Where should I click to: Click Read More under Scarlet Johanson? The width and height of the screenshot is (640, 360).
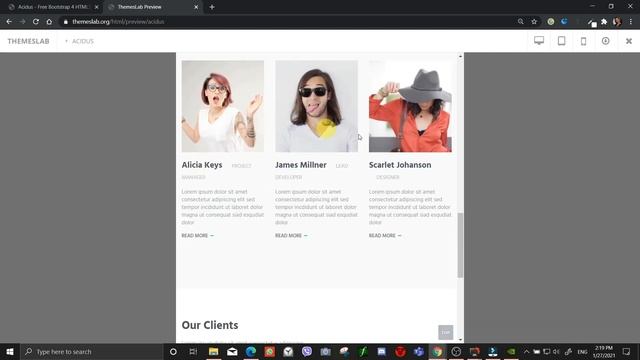385,236
